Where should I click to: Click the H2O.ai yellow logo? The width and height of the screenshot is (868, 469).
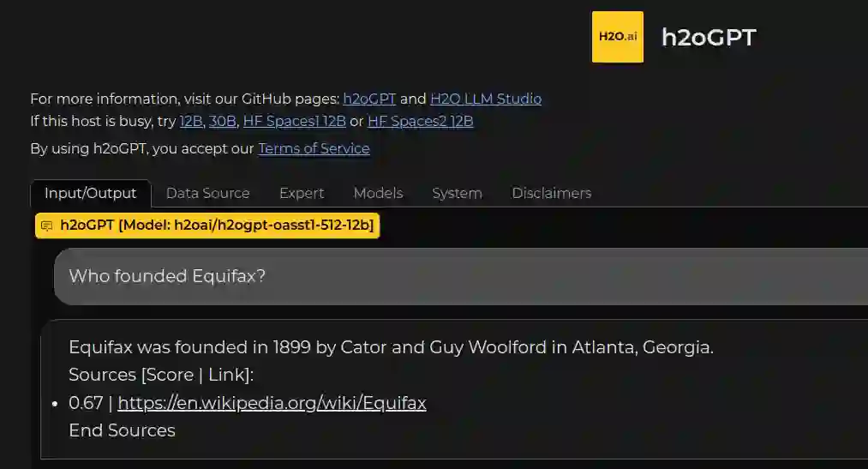(617, 37)
